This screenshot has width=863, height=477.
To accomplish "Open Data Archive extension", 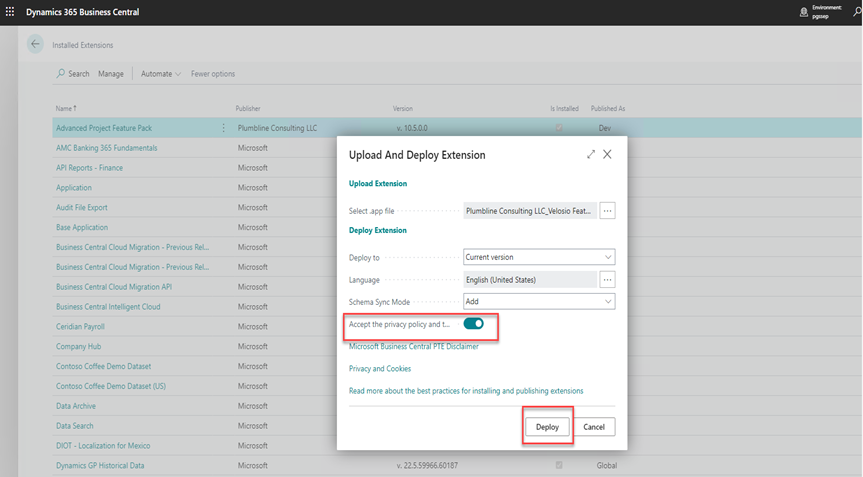I will click(x=76, y=405).
